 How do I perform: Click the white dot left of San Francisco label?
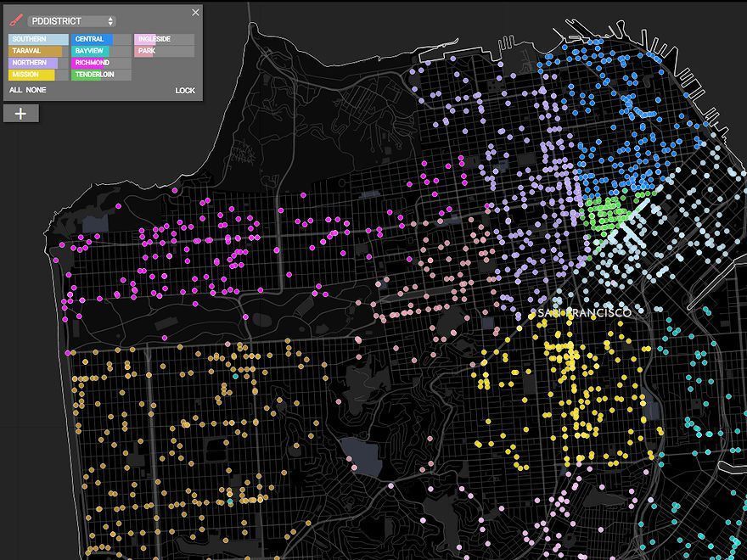click(x=535, y=313)
